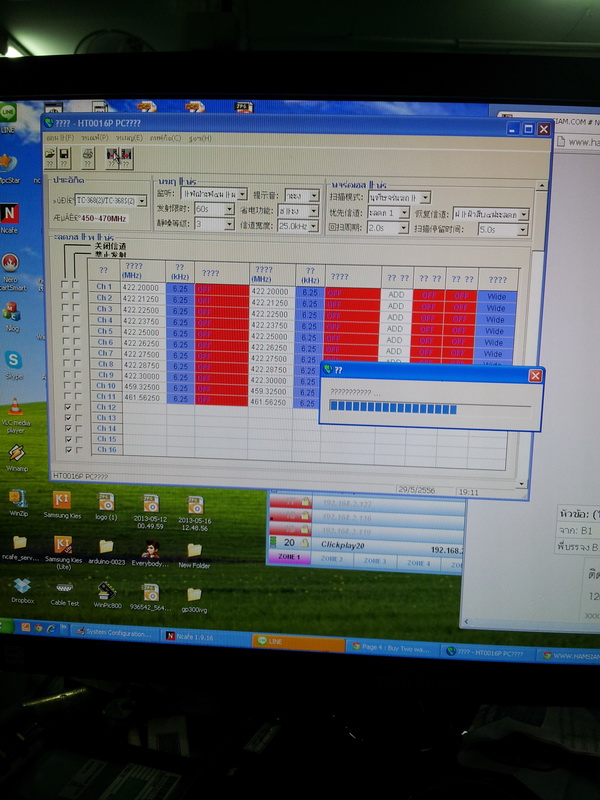Image resolution: width=600 pixels, height=800 pixels.
Task: Tick the second checkbox for Ch 15
Action: point(79,439)
